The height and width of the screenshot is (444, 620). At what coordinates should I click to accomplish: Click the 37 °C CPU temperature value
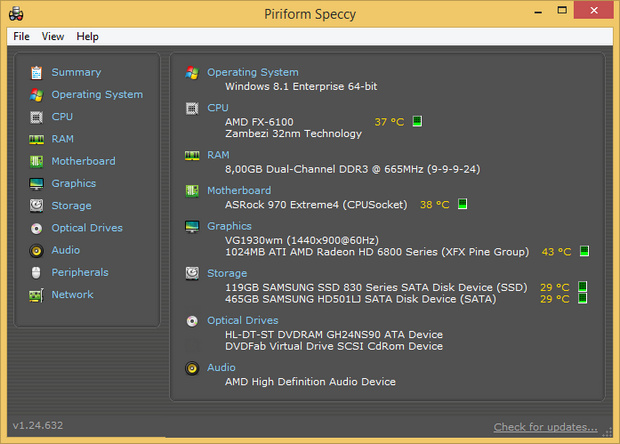(389, 122)
